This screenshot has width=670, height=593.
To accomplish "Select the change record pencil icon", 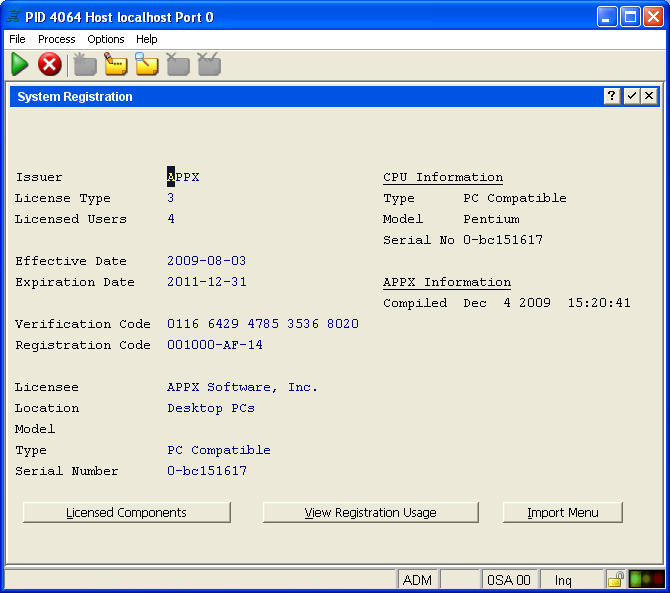I will [116, 65].
